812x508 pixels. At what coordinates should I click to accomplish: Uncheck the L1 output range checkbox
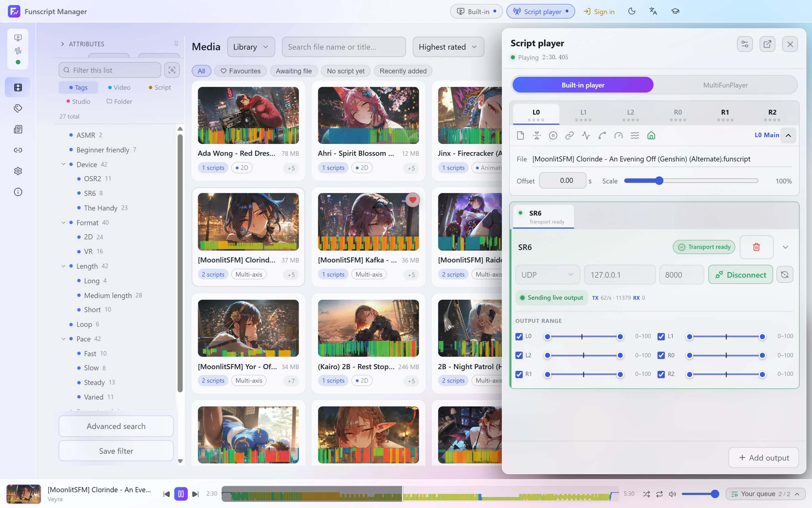click(x=661, y=337)
